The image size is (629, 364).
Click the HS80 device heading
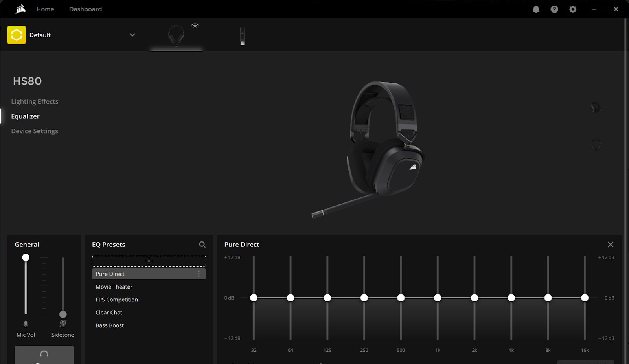[x=27, y=81]
